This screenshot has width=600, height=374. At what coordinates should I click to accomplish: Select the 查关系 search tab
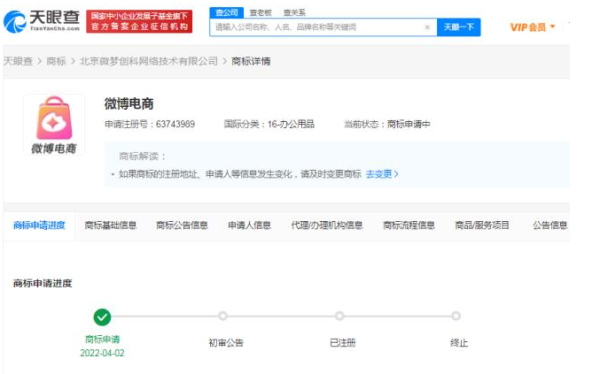point(294,13)
